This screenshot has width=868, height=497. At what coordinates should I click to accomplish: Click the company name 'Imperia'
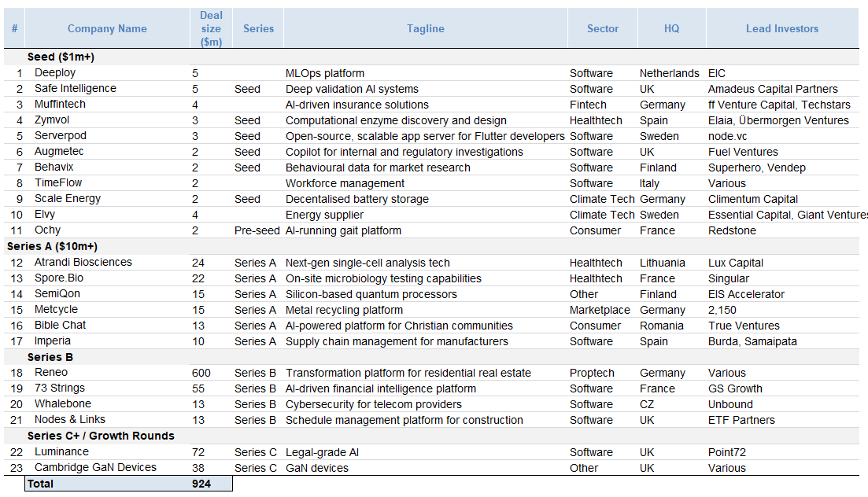click(x=53, y=341)
